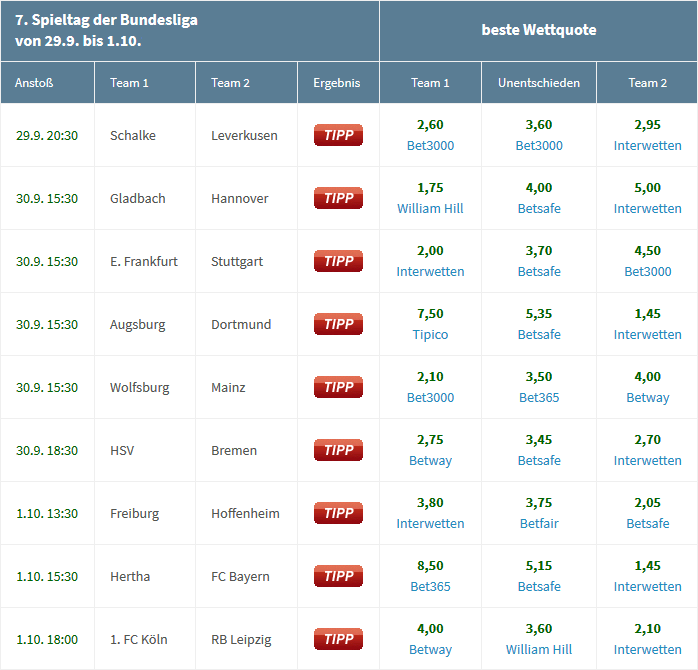Click TIPP badge in E. Frankfurt row
This screenshot has height=670, width=698.
point(338,261)
